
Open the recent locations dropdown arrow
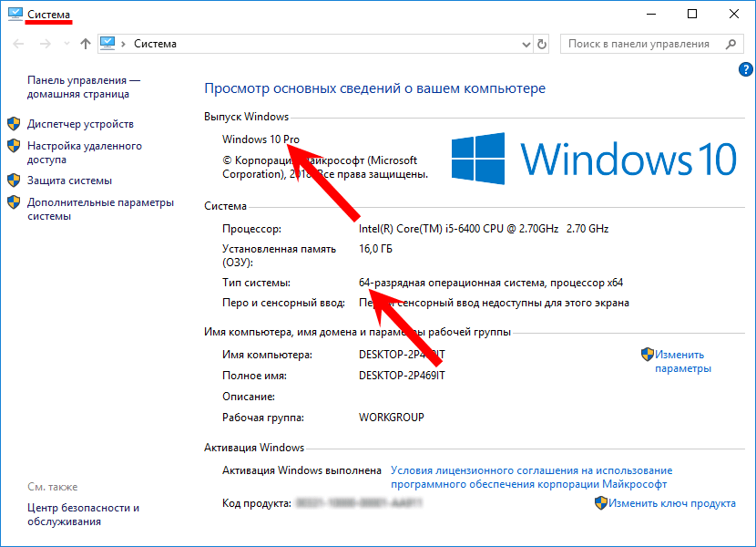coord(66,44)
